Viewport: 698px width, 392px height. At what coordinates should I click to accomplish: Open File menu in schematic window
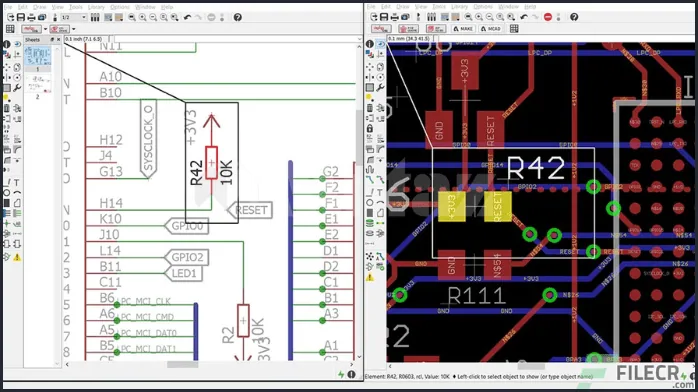click(8, 7)
